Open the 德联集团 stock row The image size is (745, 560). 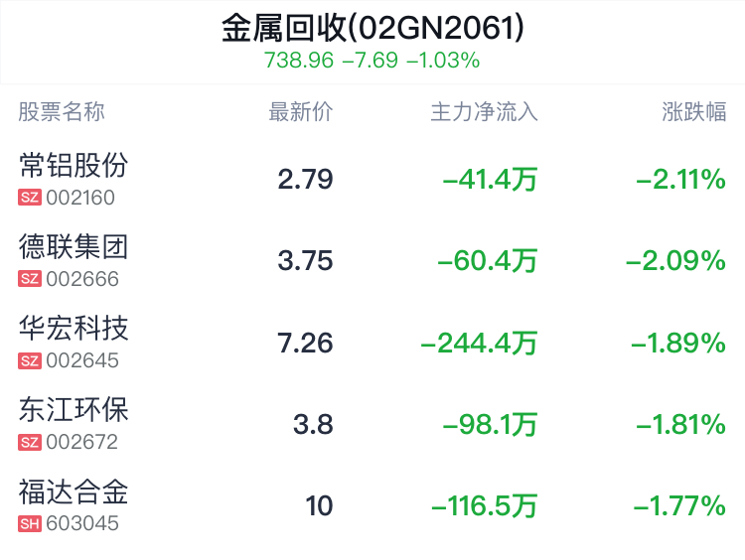point(372,261)
